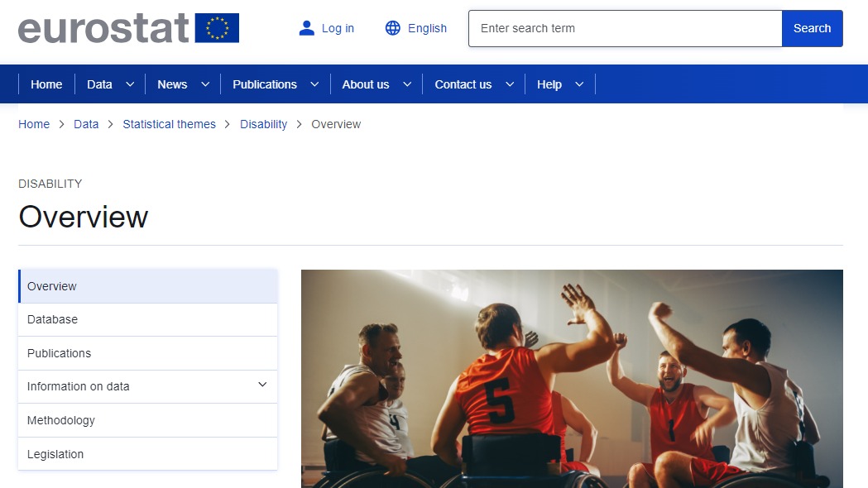Focus the Enter search term field
868x488 pixels.
pos(625,28)
